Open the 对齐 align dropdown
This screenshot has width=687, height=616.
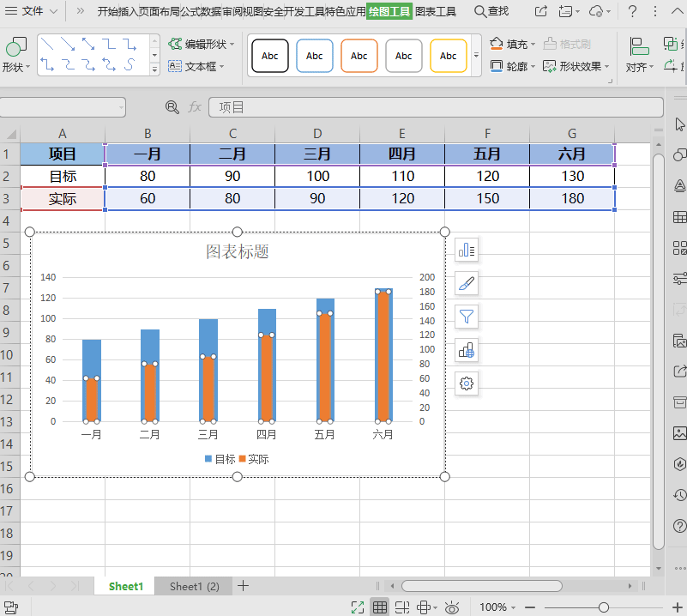tap(639, 55)
